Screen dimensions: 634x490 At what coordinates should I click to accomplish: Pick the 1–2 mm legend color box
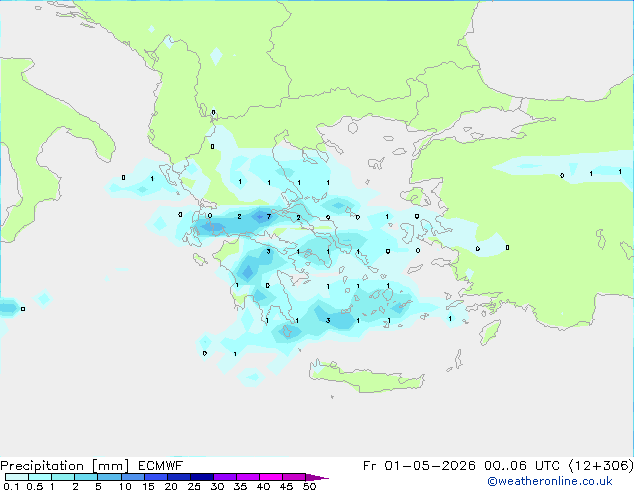click(63, 477)
